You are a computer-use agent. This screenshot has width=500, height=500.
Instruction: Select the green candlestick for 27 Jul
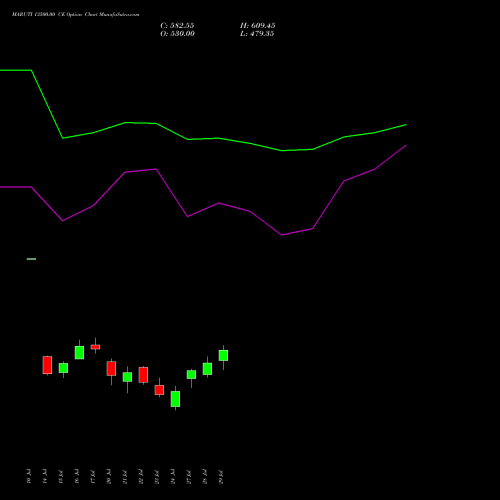pos(191,375)
